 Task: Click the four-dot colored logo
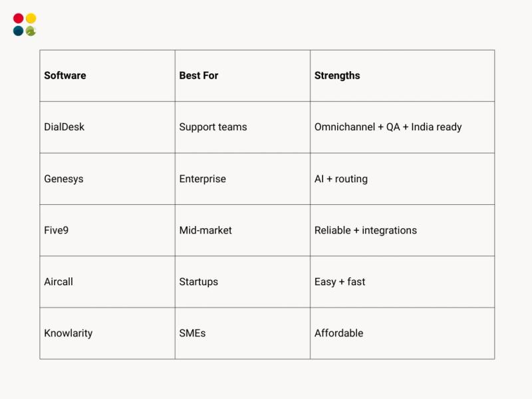pyautogui.click(x=25, y=25)
